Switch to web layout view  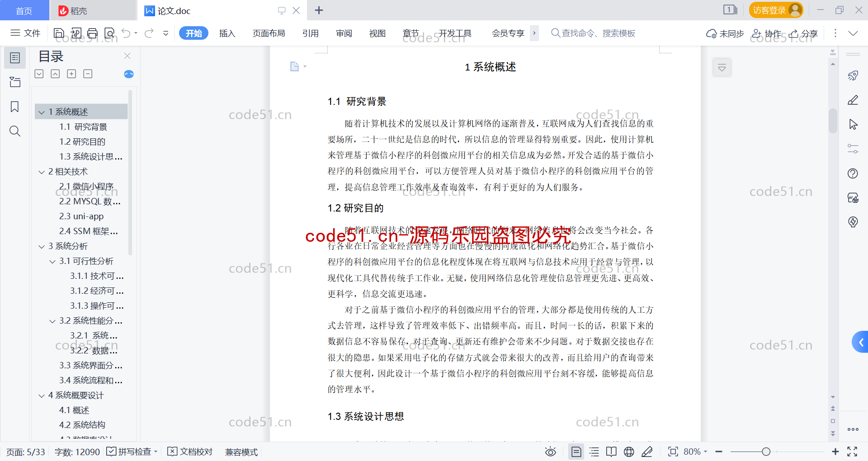coord(629,452)
